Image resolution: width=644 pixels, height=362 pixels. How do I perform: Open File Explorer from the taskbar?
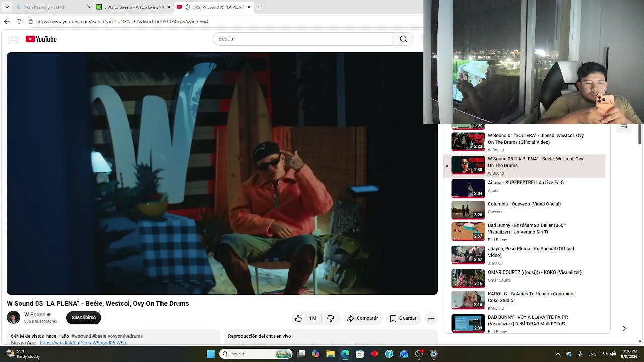[x=331, y=354]
